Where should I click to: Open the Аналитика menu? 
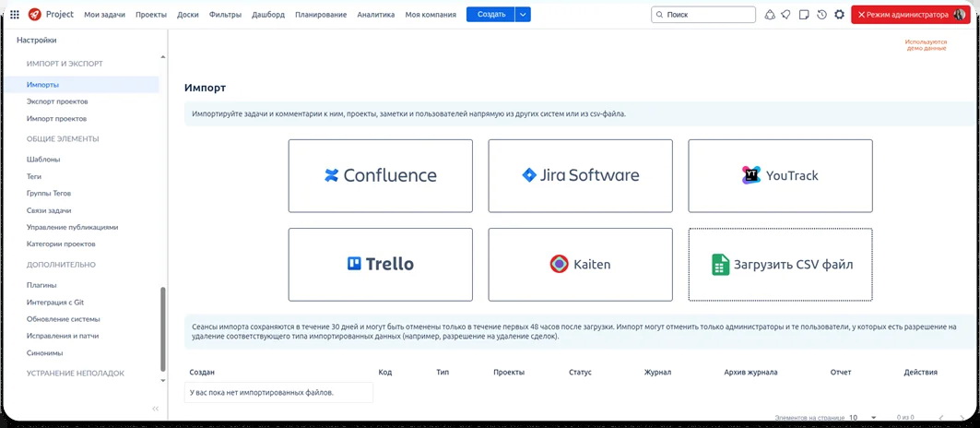[x=375, y=15]
